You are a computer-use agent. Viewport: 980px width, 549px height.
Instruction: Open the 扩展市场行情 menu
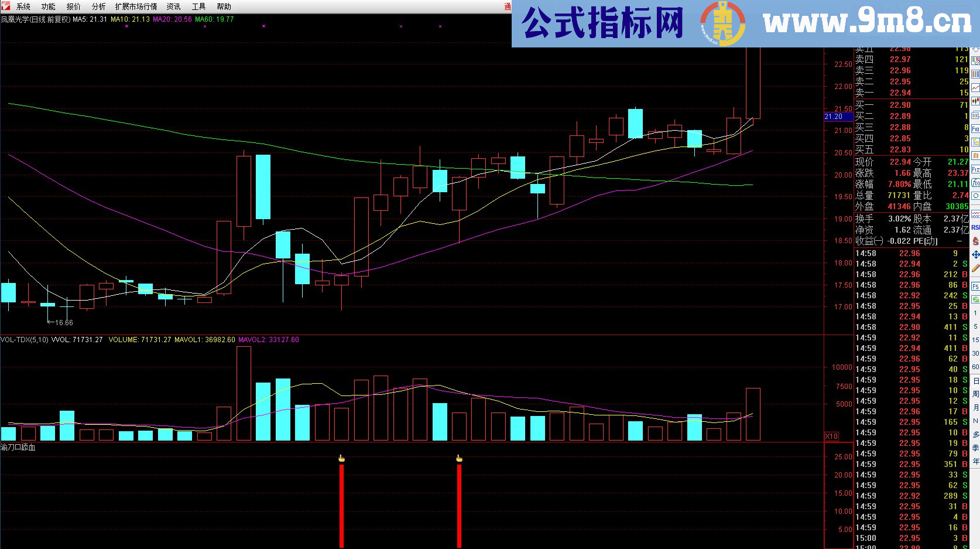click(136, 6)
